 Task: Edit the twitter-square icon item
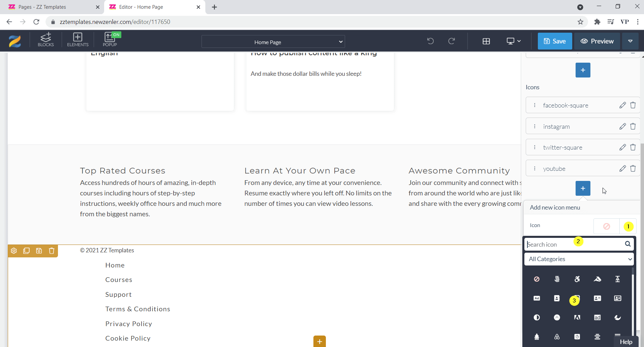pos(622,147)
